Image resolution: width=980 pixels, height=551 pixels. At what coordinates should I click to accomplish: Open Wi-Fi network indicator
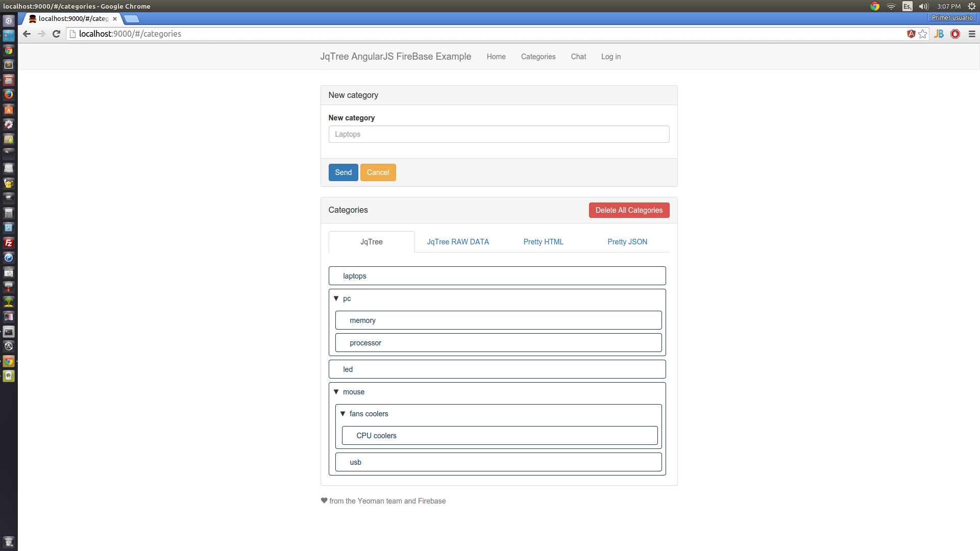pyautogui.click(x=891, y=6)
